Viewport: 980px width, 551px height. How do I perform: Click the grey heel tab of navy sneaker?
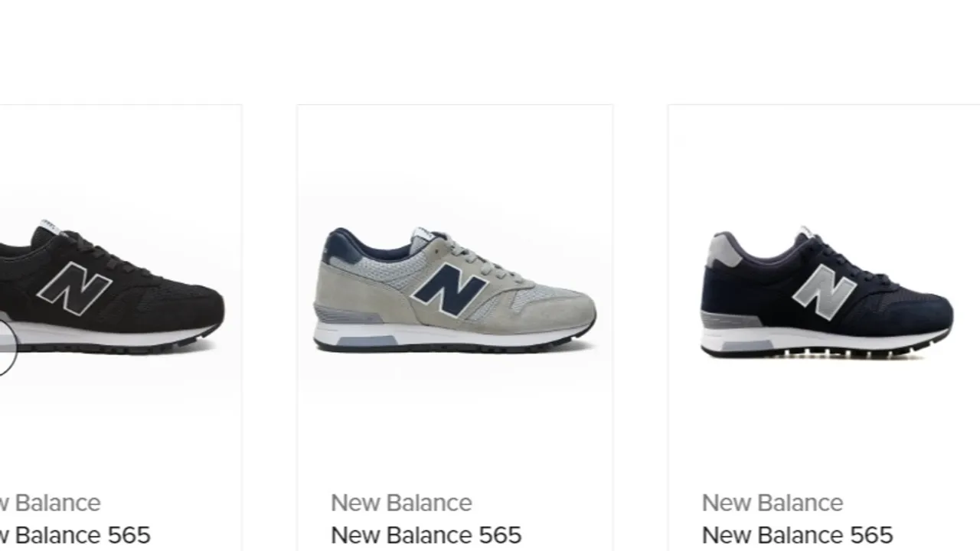[x=724, y=250]
